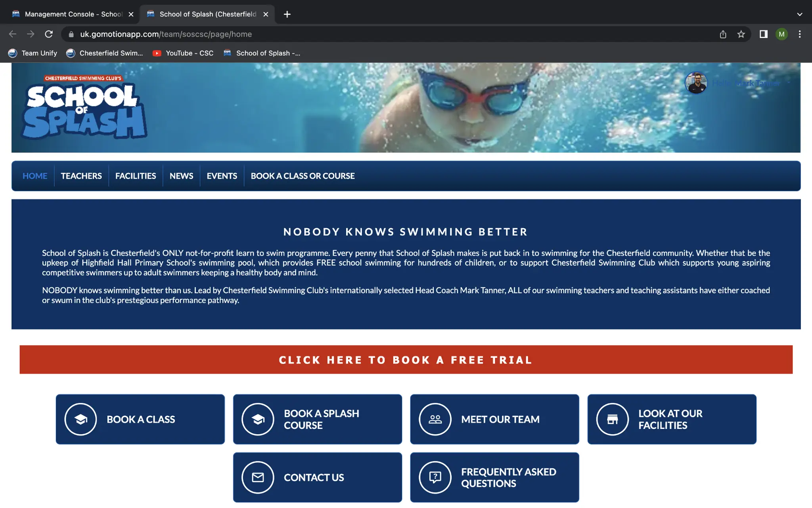Toggle the browser side panel icon

coord(763,34)
